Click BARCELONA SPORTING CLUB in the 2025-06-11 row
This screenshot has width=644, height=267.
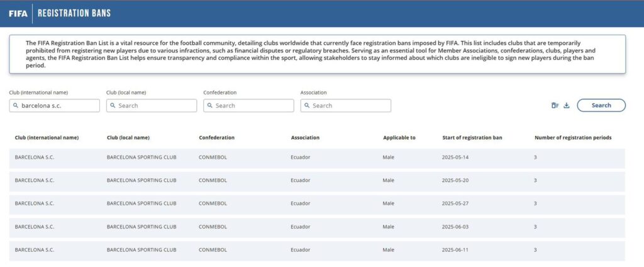pyautogui.click(x=142, y=250)
